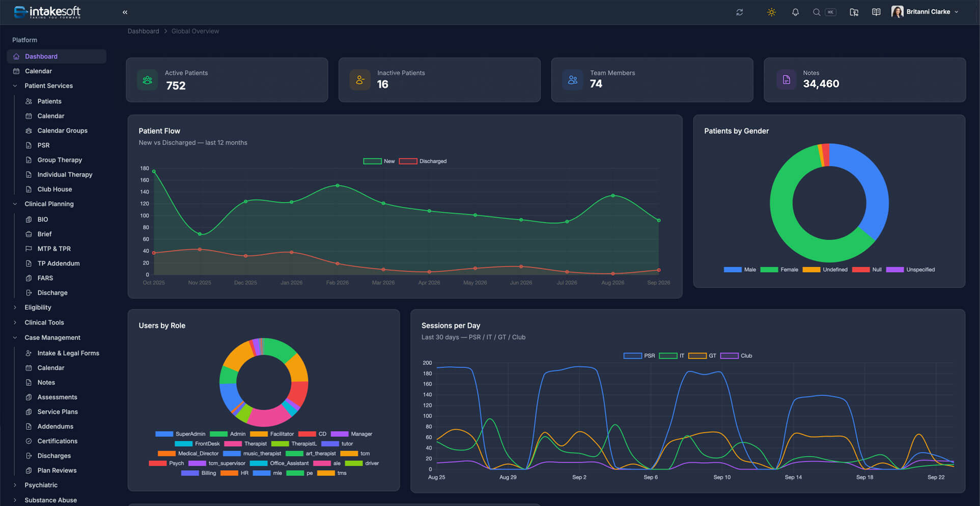The width and height of the screenshot is (980, 506).
Task: Click Active Patients green people icon
Action: (x=148, y=80)
